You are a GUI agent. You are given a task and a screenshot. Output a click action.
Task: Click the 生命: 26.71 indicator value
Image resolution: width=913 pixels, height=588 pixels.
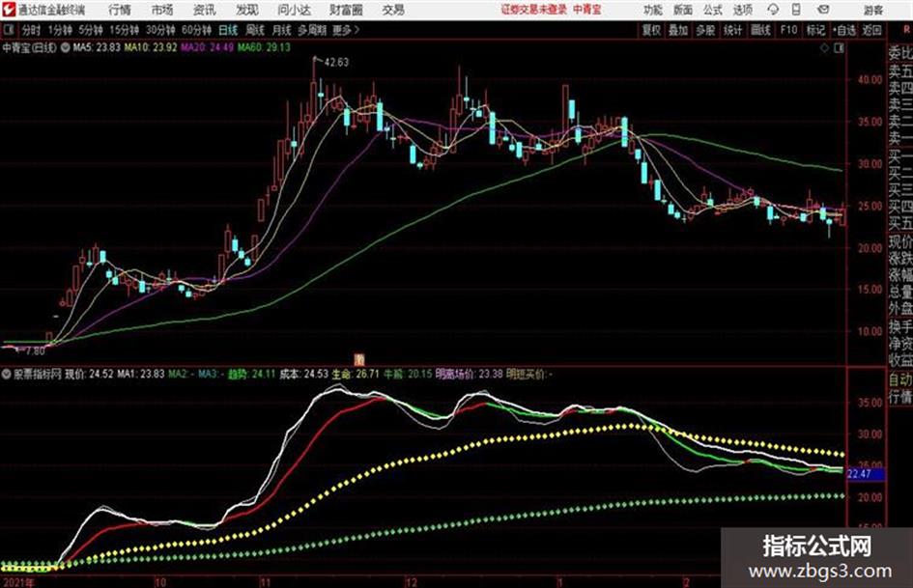click(356, 374)
